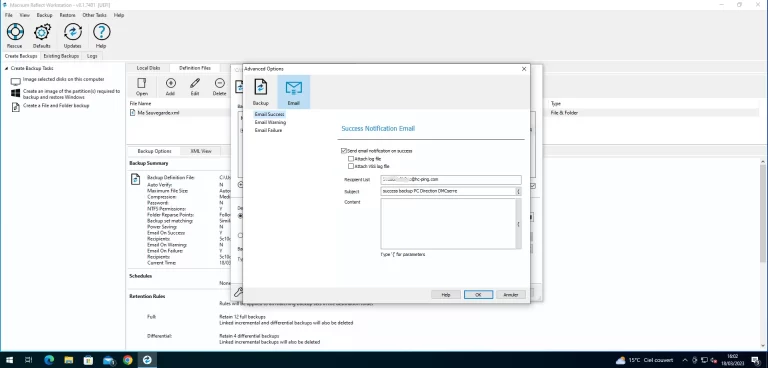Enable Attach VSS log file checkbox
This screenshot has height=368, width=768.
(351, 166)
